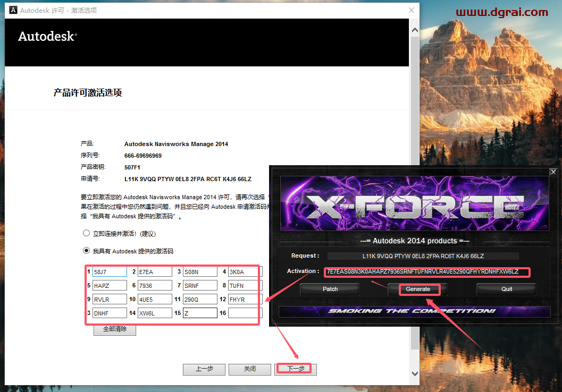The height and width of the screenshot is (392, 562).
Task: Click the Autodesk app icon in title bar
Action: (13, 10)
